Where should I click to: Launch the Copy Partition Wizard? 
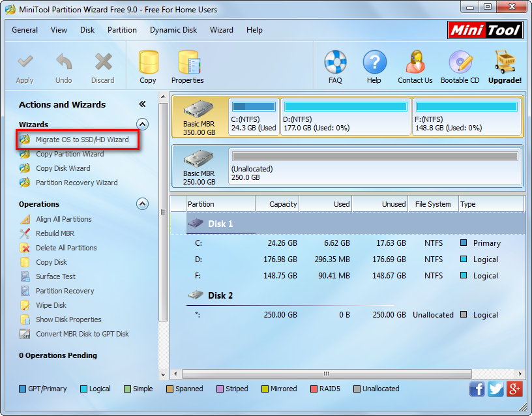70,154
